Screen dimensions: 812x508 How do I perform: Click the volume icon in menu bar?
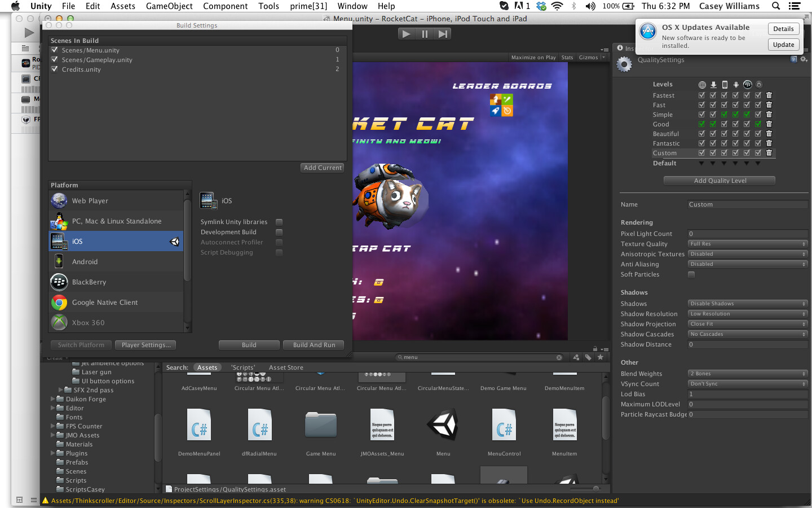coord(590,6)
